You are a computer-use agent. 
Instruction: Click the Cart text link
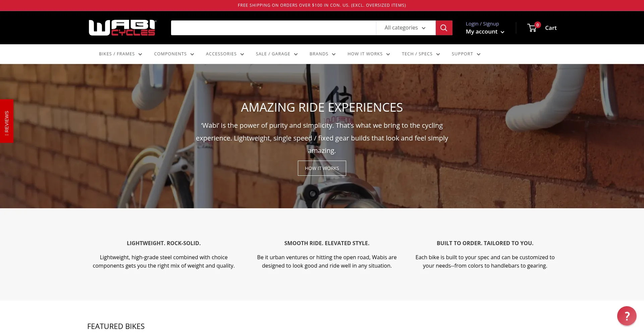tap(551, 28)
